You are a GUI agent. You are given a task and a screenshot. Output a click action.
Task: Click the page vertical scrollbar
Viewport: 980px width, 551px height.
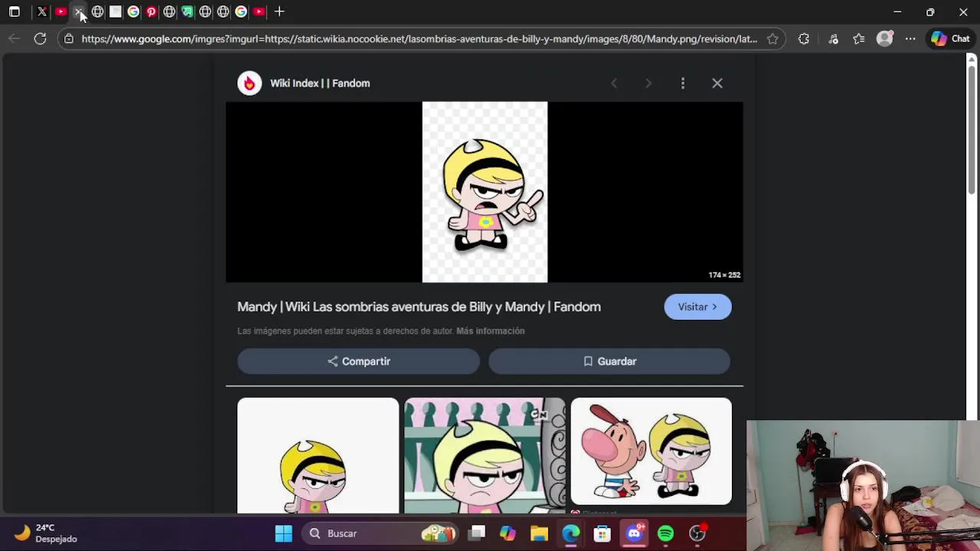click(x=972, y=130)
